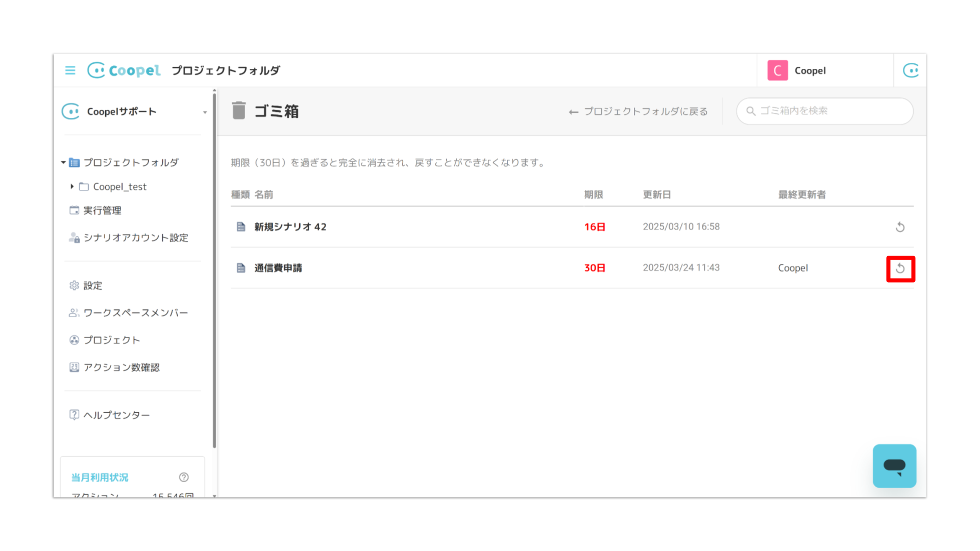Restore the 通信費申請 scenario from trash
This screenshot has height=551, width=980.
pyautogui.click(x=900, y=268)
